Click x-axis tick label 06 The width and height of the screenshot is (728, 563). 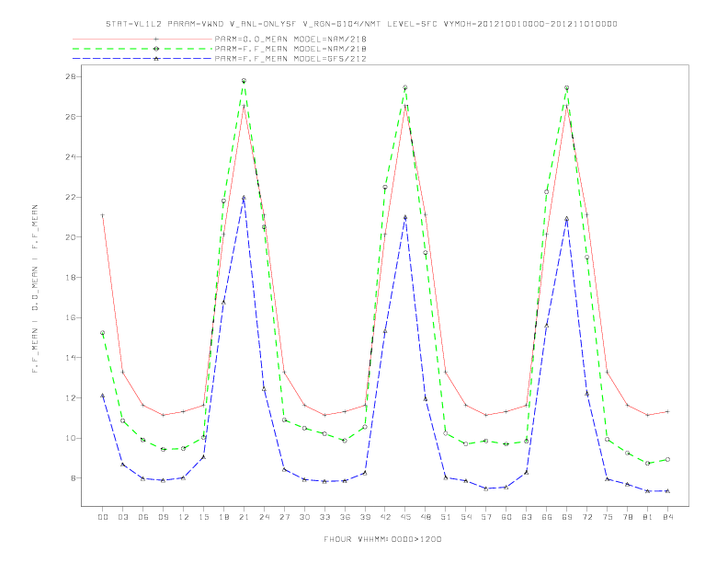pyautogui.click(x=143, y=517)
